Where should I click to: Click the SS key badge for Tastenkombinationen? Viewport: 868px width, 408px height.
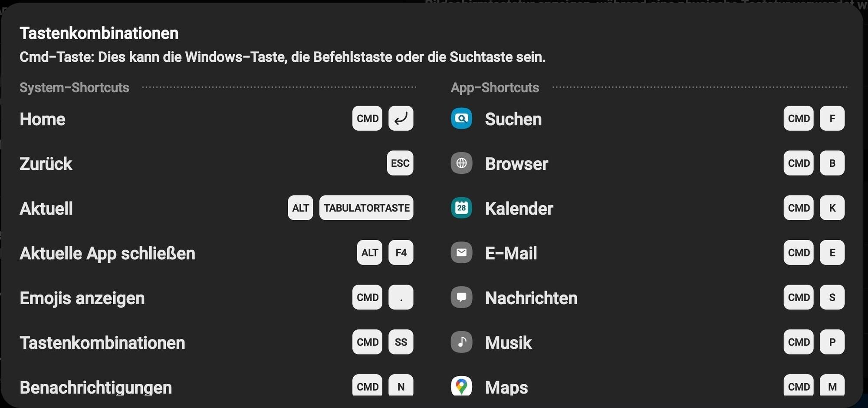[x=401, y=342]
